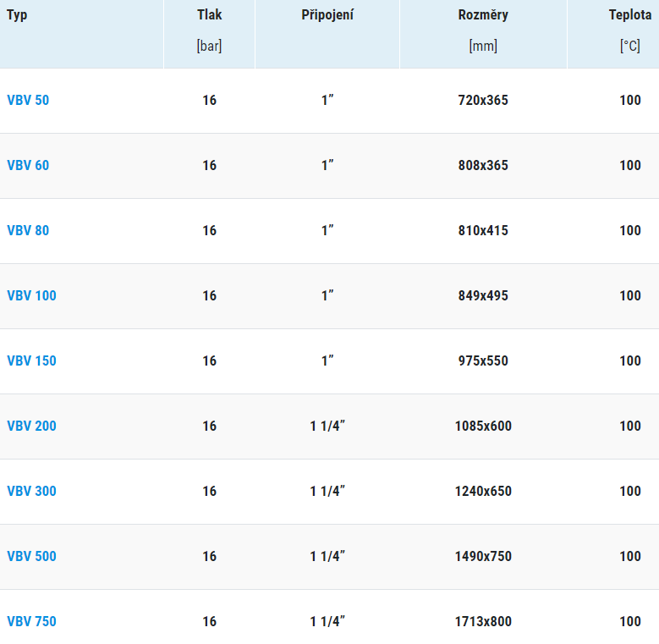Open the VBV 300 product link

pos(31,491)
